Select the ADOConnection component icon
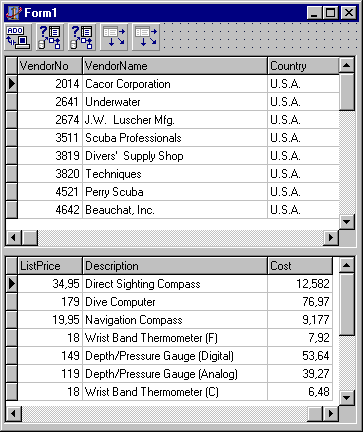Screen dimensions: 363x432 tap(18, 37)
